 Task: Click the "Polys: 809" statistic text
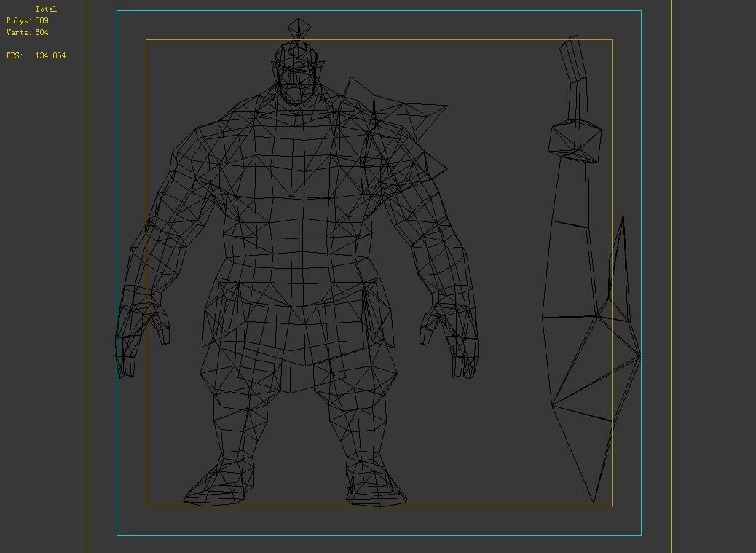click(x=28, y=20)
